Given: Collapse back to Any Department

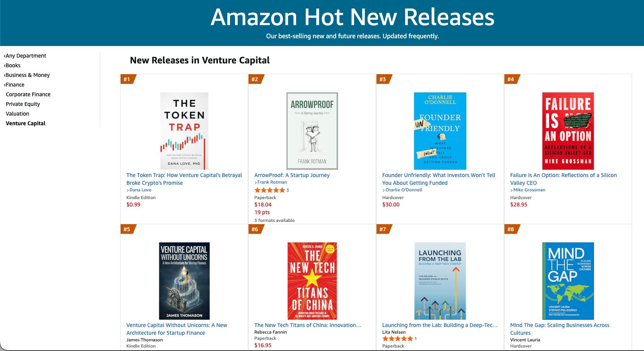Looking at the screenshot, I should 26,55.
